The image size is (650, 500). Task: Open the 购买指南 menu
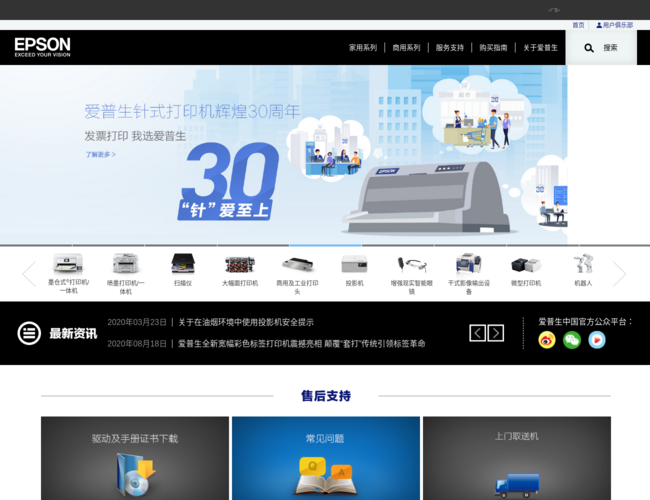pyautogui.click(x=493, y=48)
